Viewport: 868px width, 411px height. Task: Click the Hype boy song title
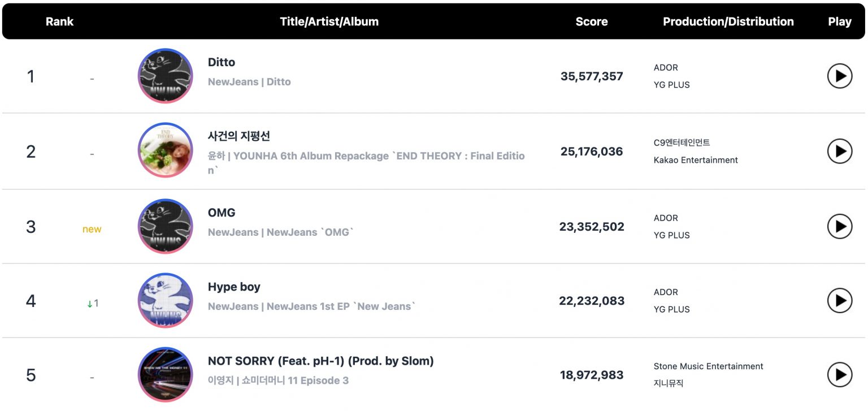[234, 287]
